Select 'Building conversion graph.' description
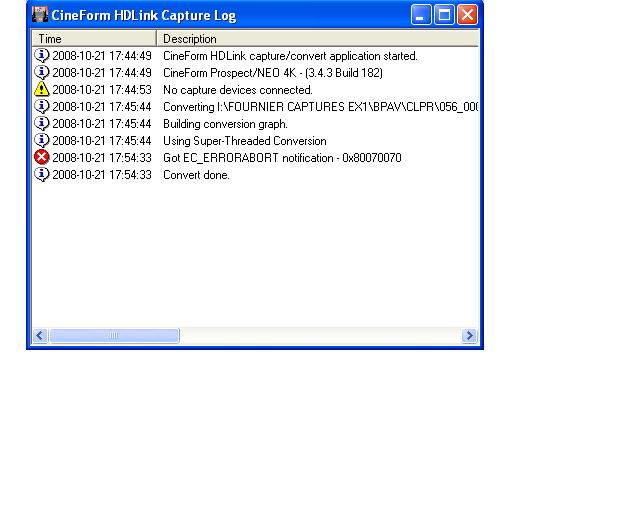Viewport: 640px width, 512px height. 225,124
